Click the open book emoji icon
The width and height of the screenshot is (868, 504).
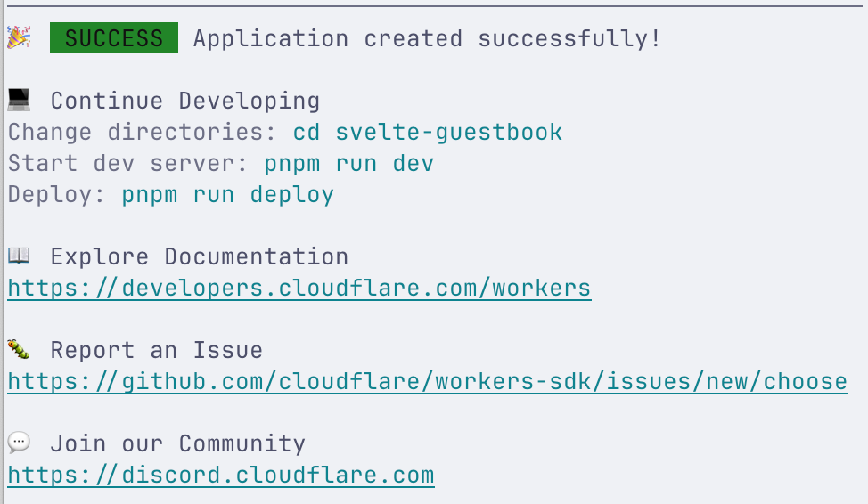point(19,256)
